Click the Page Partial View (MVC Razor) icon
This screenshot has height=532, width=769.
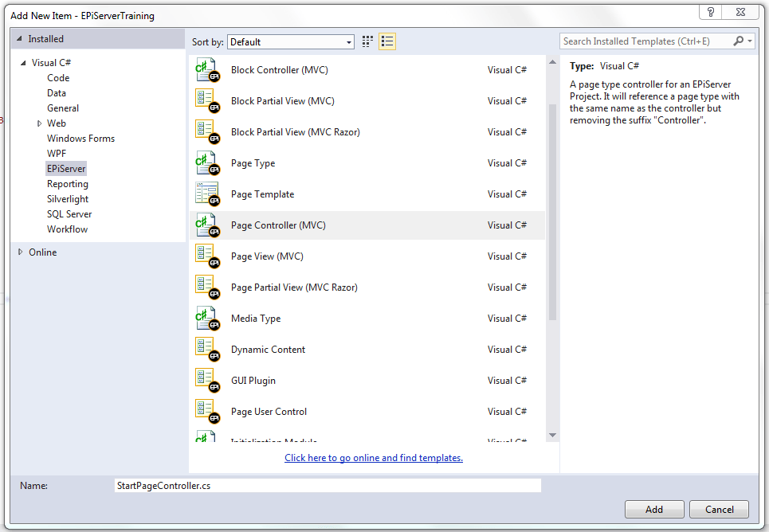coord(207,288)
